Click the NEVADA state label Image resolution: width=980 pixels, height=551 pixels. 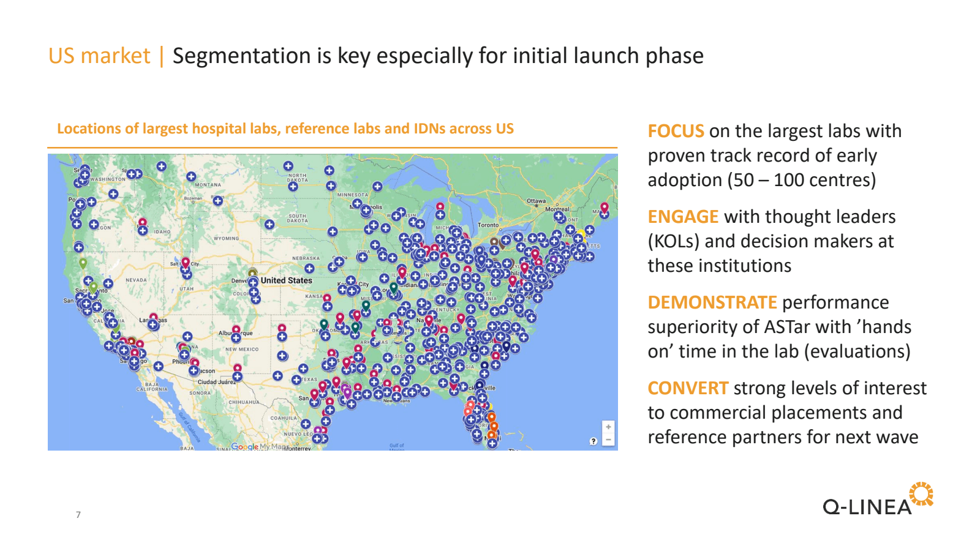pos(136,280)
